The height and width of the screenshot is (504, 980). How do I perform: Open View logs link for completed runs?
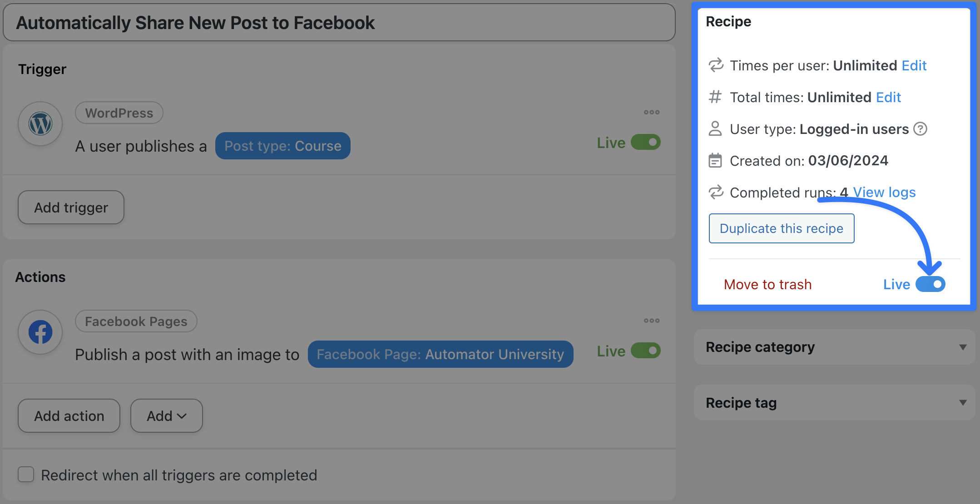coord(884,193)
